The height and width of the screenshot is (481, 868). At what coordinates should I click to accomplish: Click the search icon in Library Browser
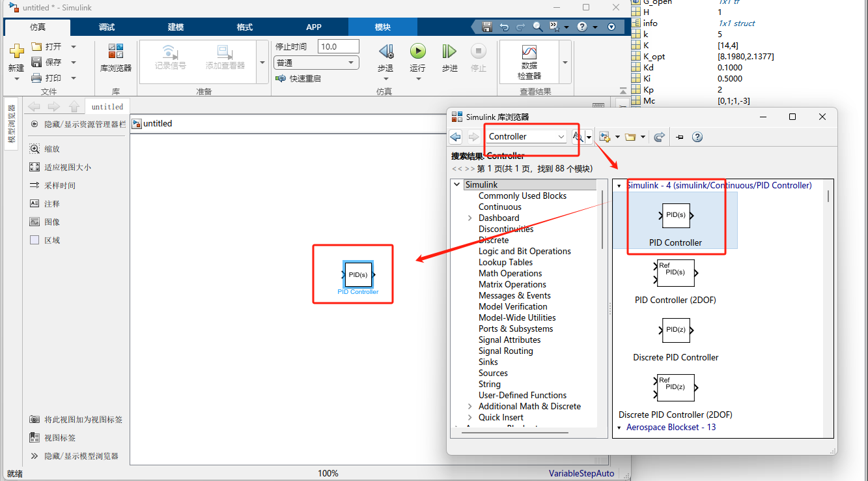click(578, 137)
